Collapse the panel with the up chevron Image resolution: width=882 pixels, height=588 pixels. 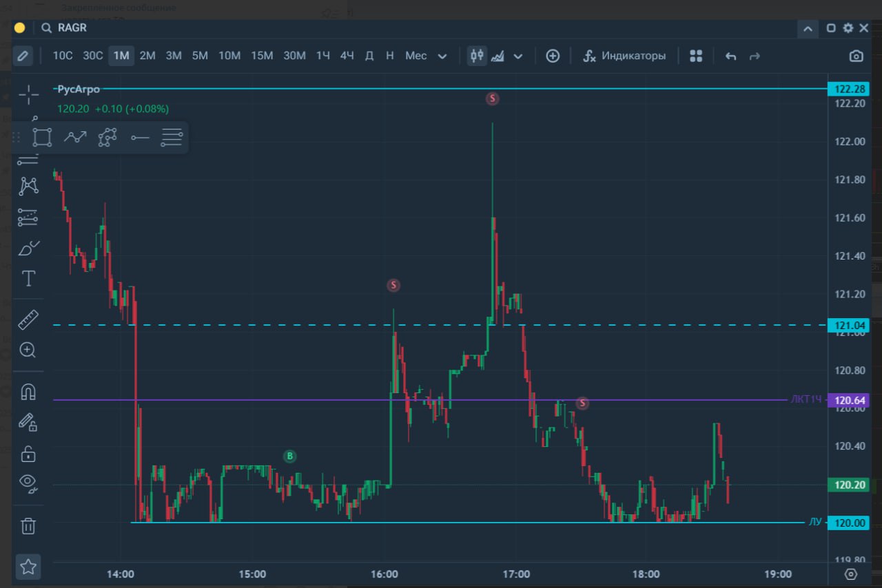[808, 28]
